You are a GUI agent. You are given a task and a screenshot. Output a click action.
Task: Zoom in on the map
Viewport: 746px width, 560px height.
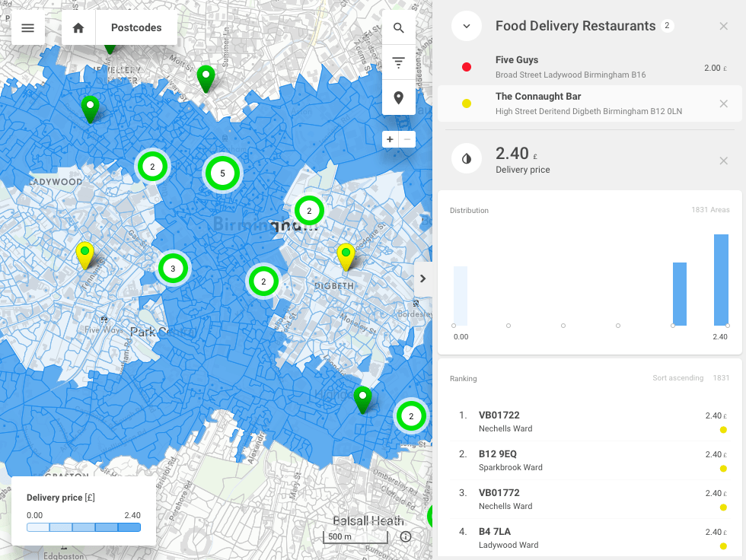(390, 139)
